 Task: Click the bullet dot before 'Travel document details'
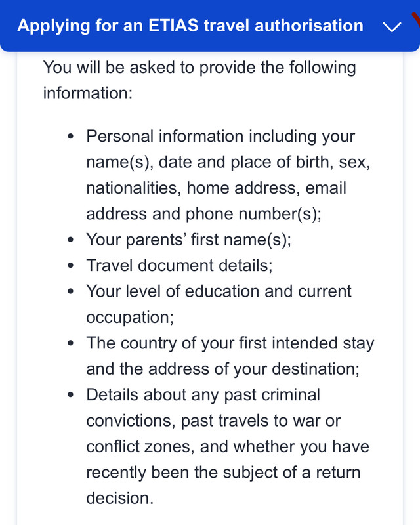70,266
